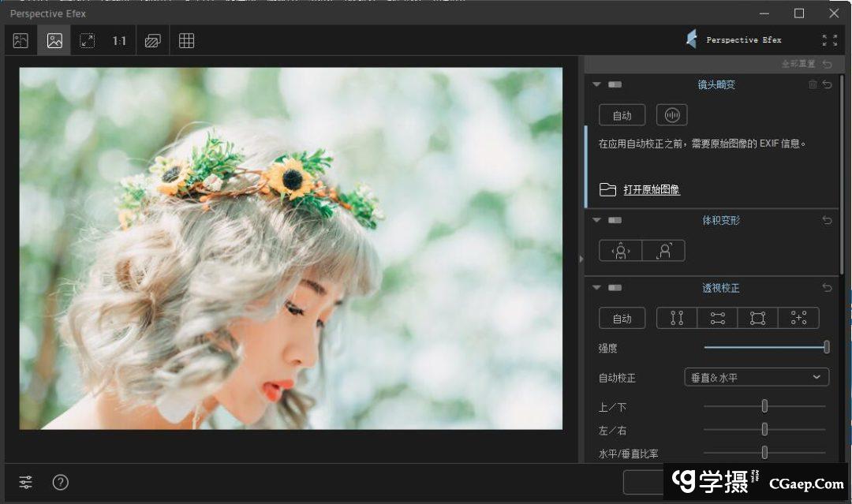Open the 自动校正 dropdown (垂直&水平)
This screenshot has width=852, height=504.
coord(756,378)
